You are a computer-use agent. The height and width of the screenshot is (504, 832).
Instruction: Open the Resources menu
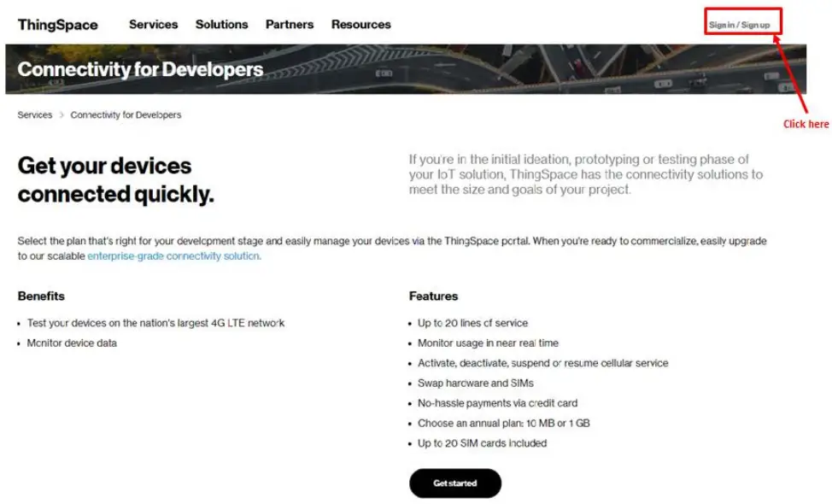coord(360,25)
